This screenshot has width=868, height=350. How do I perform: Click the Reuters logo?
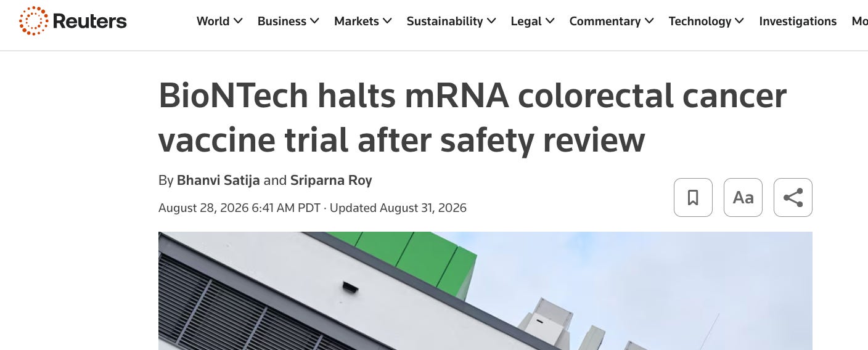[x=73, y=21]
